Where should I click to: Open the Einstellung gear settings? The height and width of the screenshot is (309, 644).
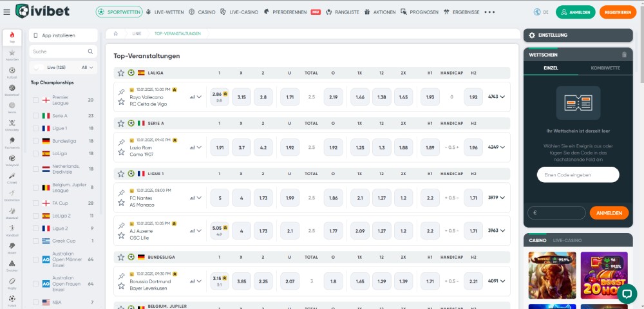[531, 35]
